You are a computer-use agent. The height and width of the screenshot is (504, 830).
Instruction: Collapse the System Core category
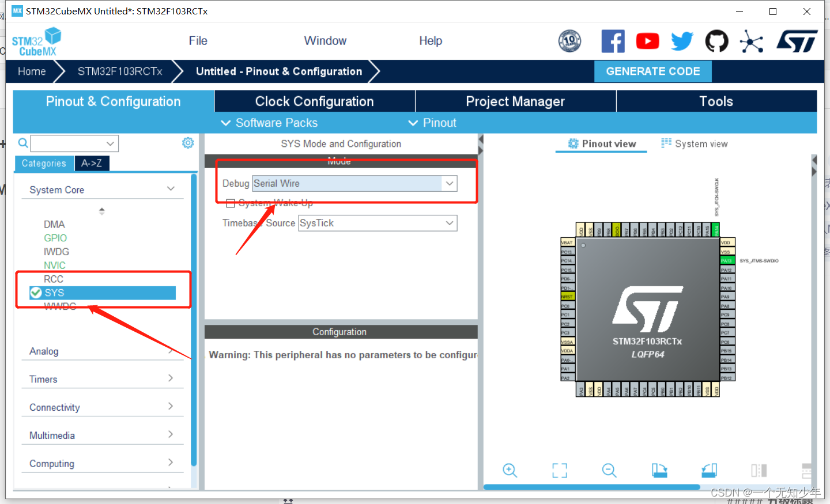point(171,188)
